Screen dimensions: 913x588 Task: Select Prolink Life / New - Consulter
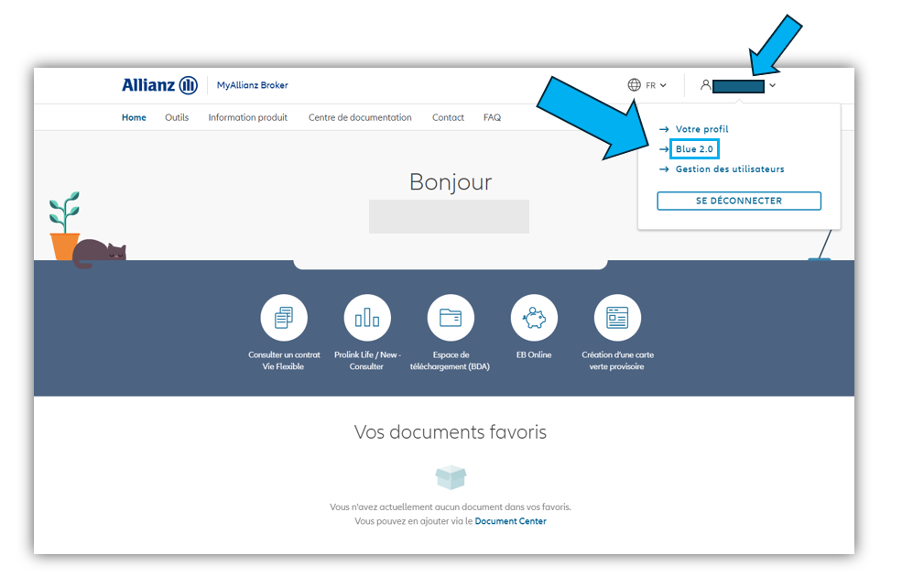(367, 317)
